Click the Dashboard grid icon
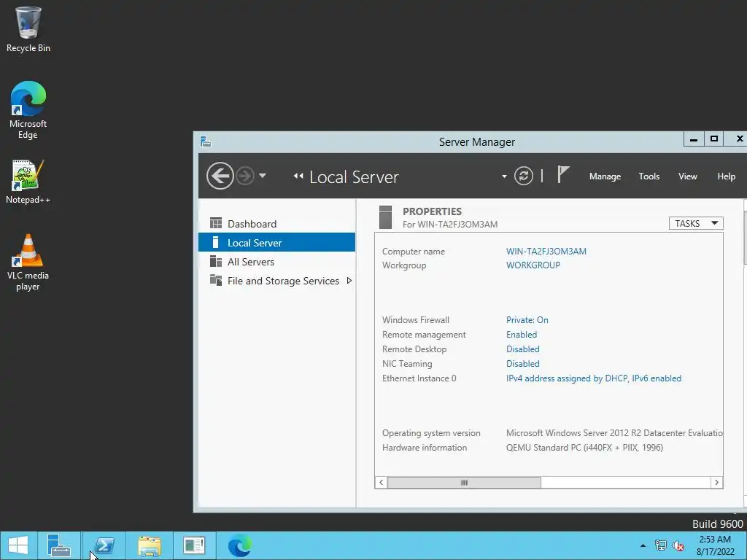Screen dimensions: 747x560 (x=216, y=223)
